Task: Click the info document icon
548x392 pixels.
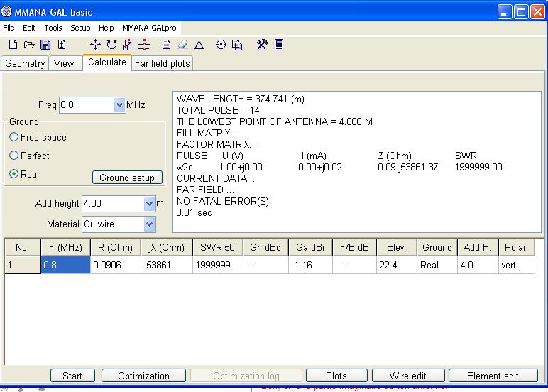Action: 62,45
